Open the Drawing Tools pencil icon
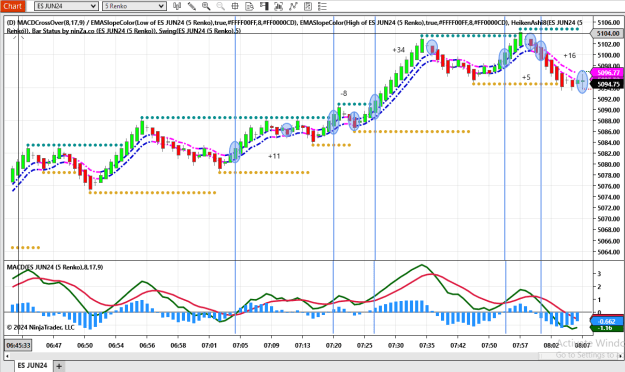 192,6
